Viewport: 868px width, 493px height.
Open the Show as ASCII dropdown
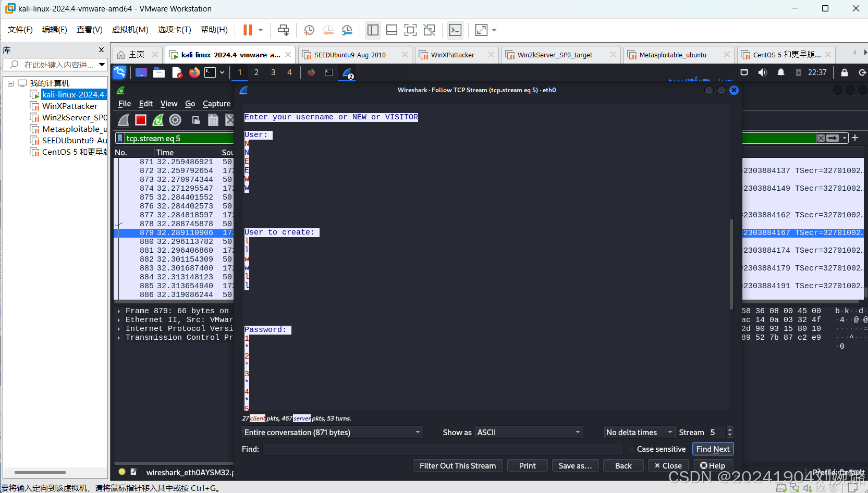tap(529, 433)
